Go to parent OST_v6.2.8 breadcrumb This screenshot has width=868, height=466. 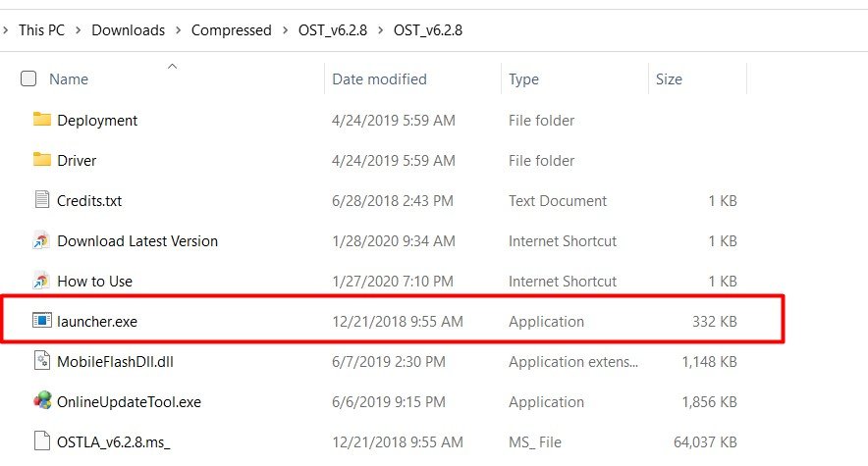pyautogui.click(x=333, y=29)
